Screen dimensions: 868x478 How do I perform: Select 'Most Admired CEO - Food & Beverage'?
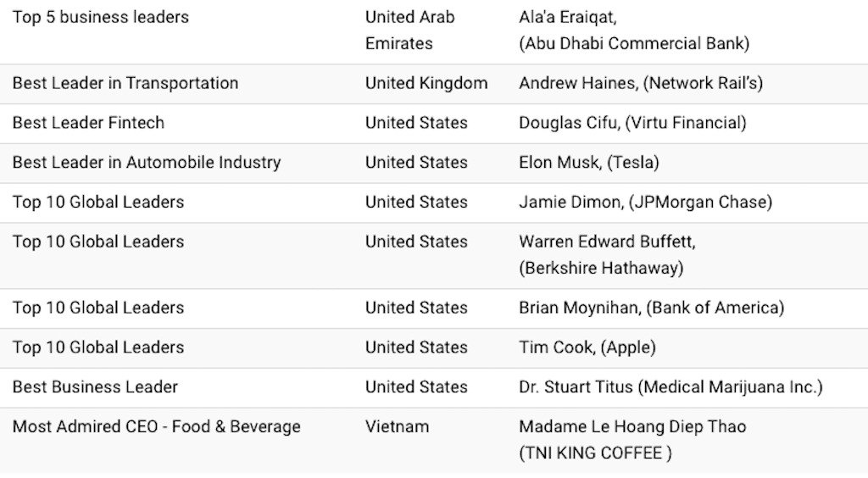coord(157,426)
